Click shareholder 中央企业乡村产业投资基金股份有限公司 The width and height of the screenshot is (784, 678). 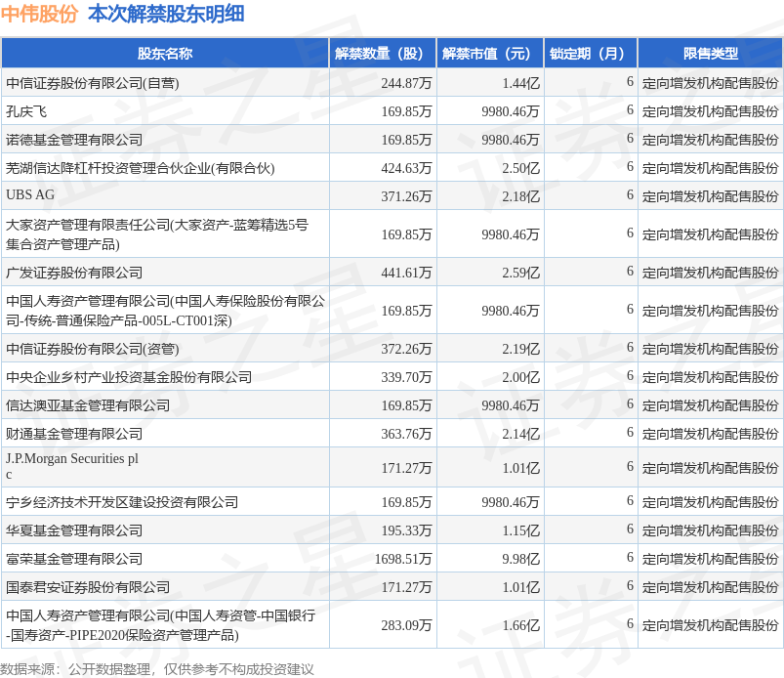coord(129,377)
